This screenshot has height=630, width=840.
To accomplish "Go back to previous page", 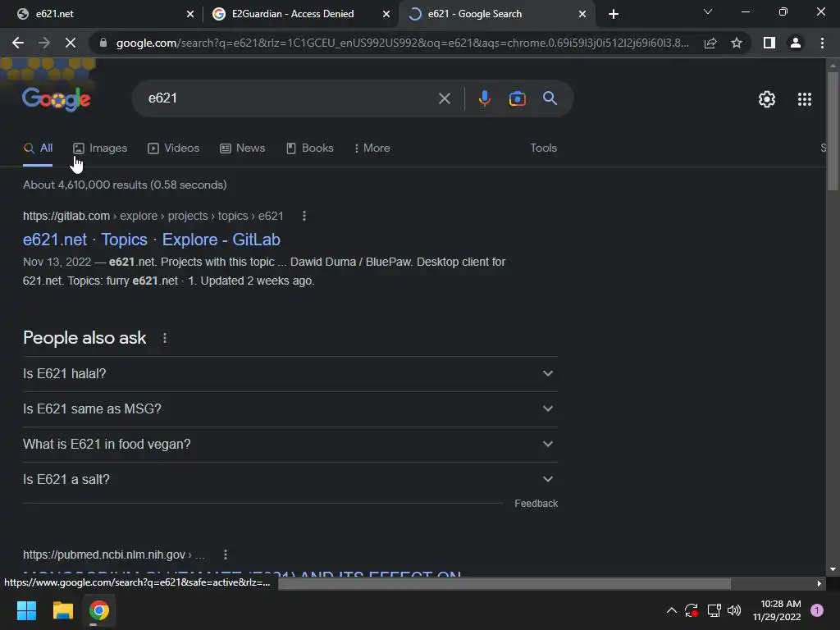I will pos(18,43).
